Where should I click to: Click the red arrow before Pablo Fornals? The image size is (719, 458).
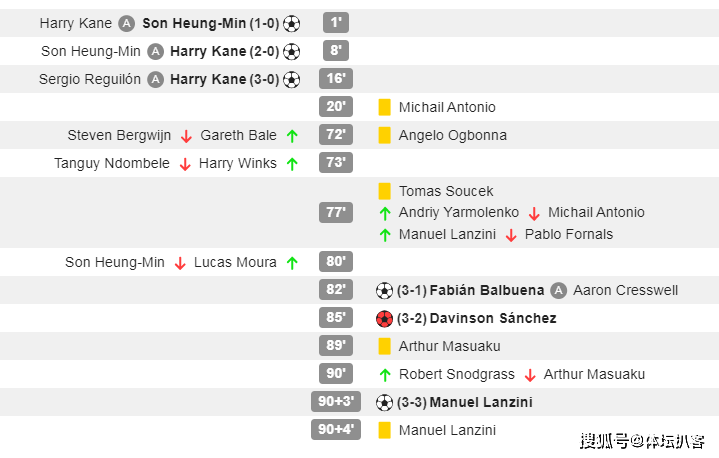[x=511, y=235]
